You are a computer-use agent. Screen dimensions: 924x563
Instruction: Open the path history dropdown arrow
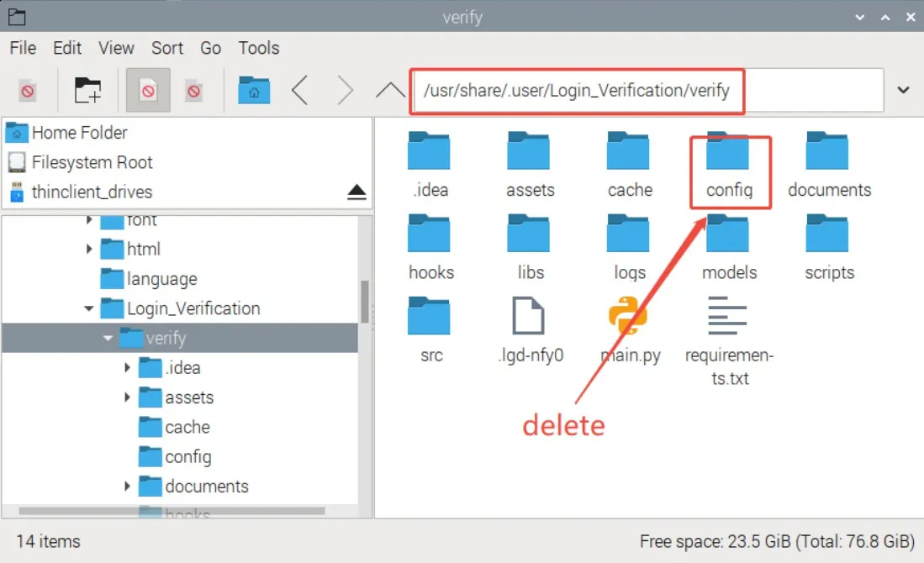pos(904,90)
